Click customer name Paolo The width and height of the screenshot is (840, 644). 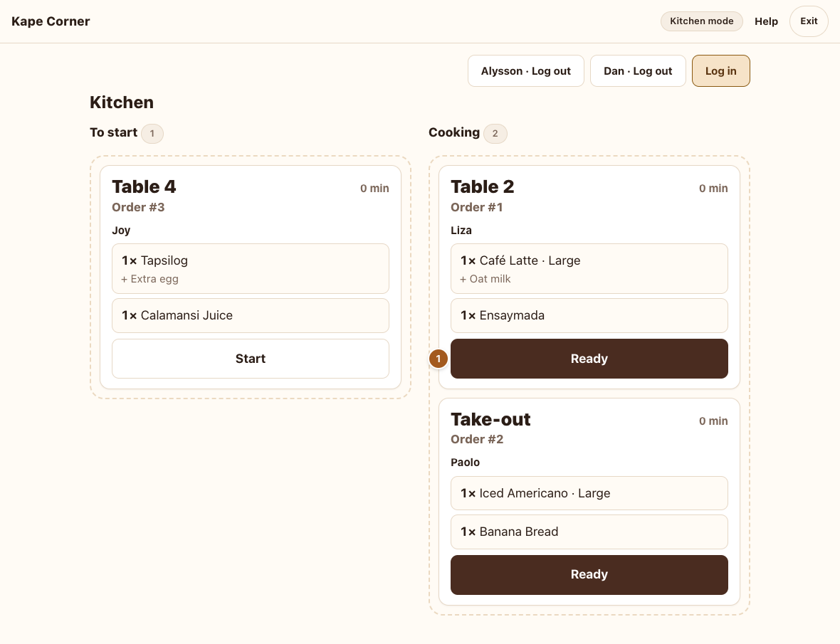(465, 463)
